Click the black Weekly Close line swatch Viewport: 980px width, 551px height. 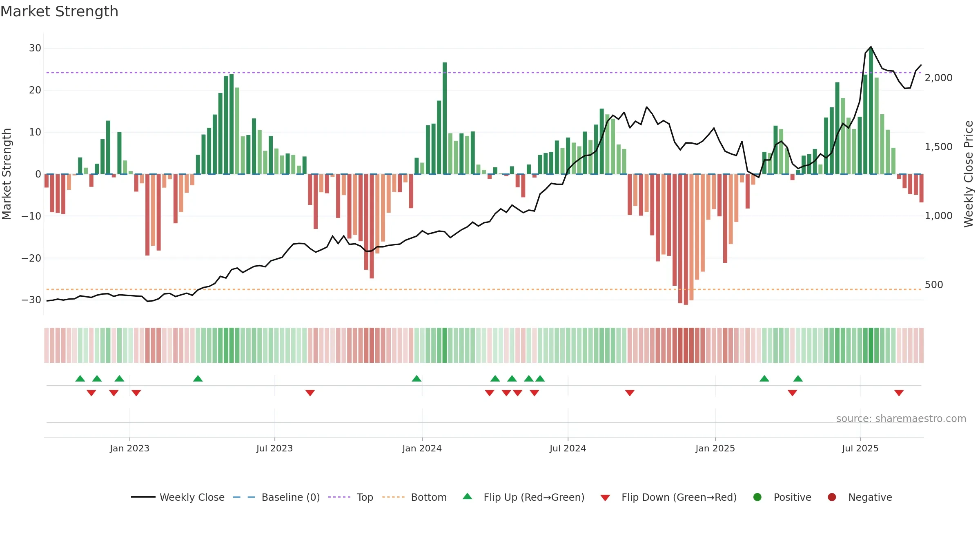[x=143, y=497]
